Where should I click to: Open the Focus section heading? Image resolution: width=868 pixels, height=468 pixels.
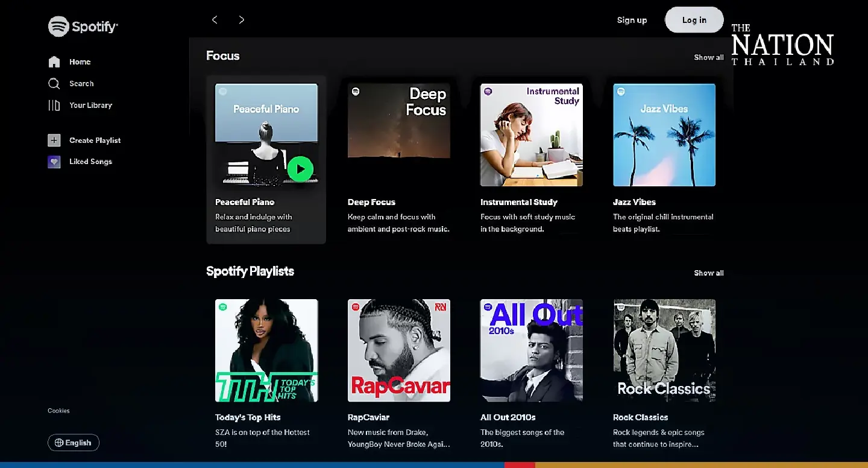[223, 55]
